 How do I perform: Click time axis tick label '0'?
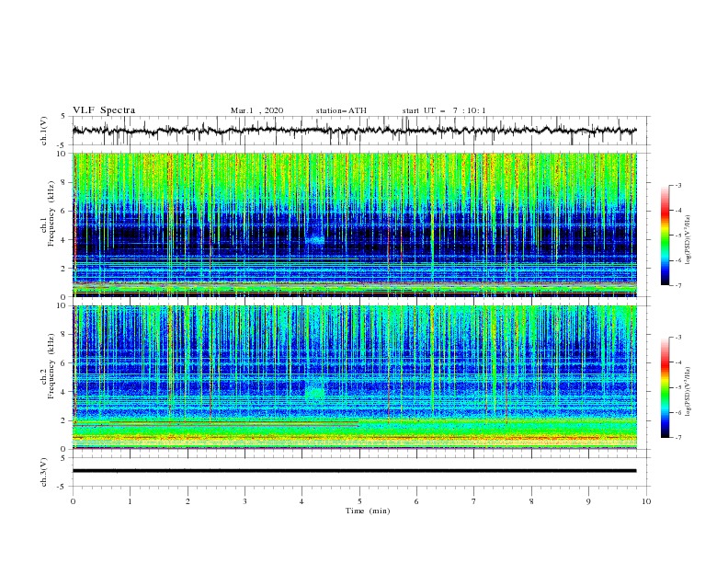[x=73, y=501]
